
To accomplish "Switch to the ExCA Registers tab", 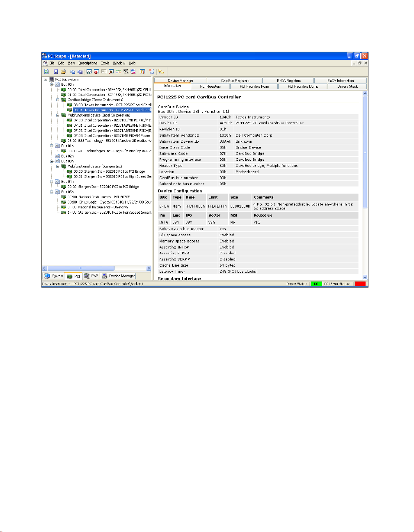I will coord(288,81).
